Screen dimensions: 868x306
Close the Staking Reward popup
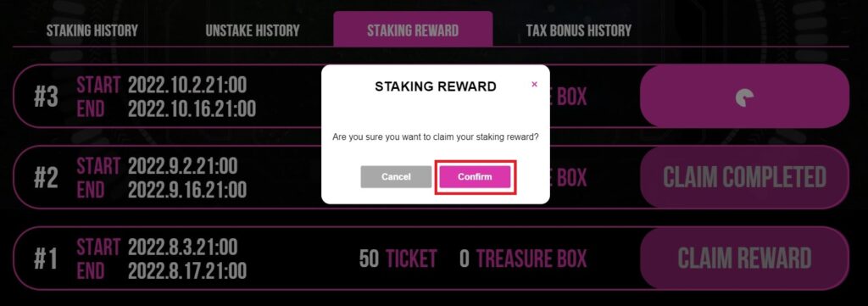[534, 84]
